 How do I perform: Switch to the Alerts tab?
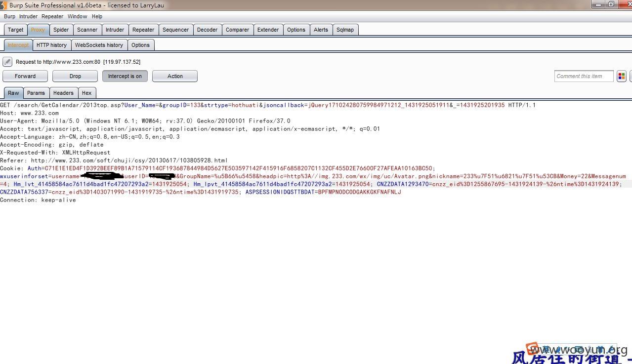(x=321, y=30)
